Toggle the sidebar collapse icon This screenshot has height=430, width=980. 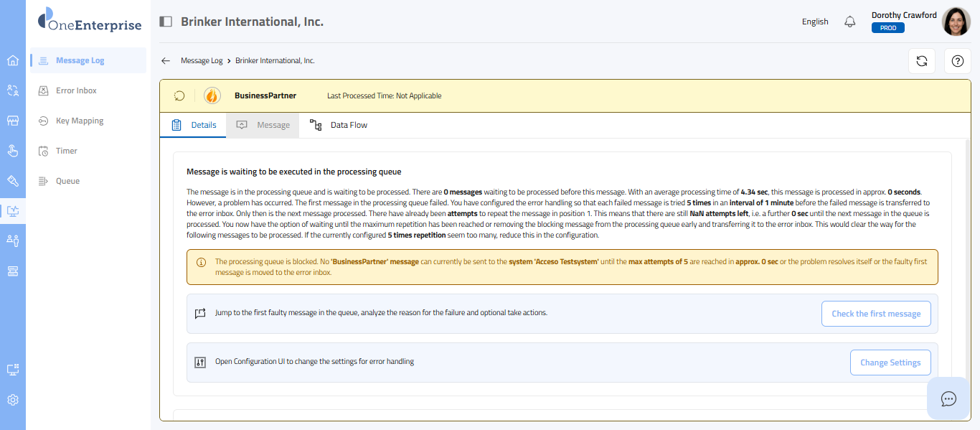166,22
